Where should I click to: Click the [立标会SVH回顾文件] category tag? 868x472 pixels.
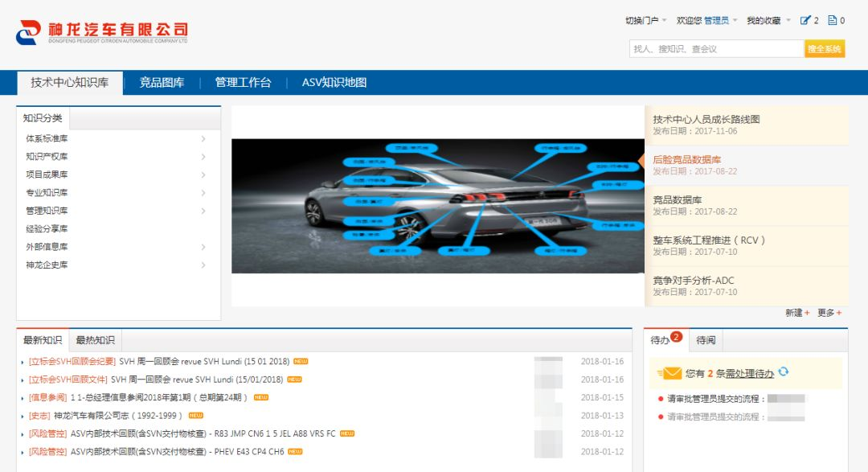68,380
